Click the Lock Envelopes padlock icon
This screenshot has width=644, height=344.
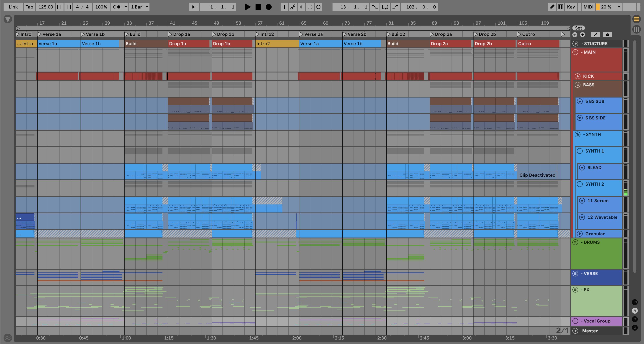607,35
